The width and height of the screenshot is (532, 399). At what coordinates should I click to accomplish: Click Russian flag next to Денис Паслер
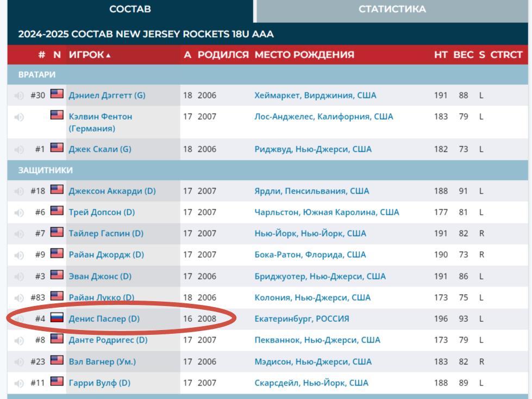tap(57, 317)
